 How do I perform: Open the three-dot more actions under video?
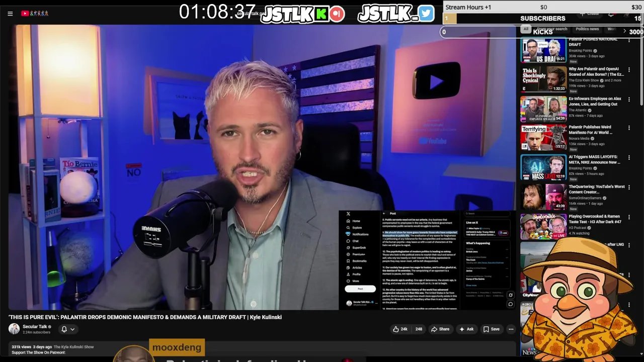pyautogui.click(x=511, y=329)
